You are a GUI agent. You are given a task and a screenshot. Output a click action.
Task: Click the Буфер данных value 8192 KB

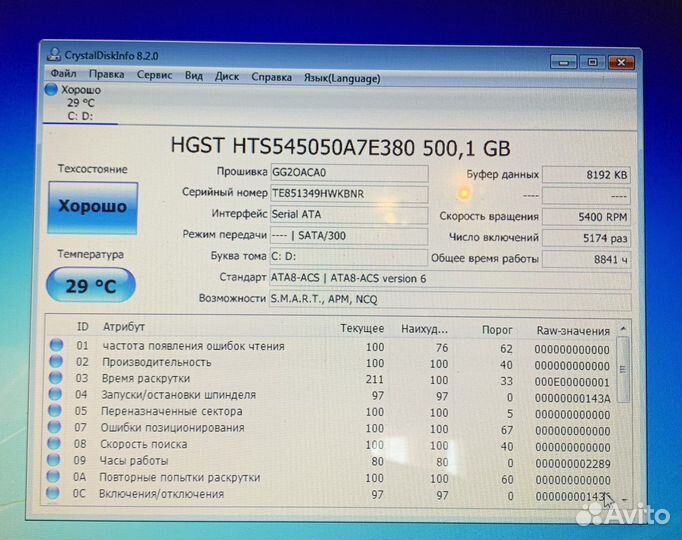[x=586, y=175]
